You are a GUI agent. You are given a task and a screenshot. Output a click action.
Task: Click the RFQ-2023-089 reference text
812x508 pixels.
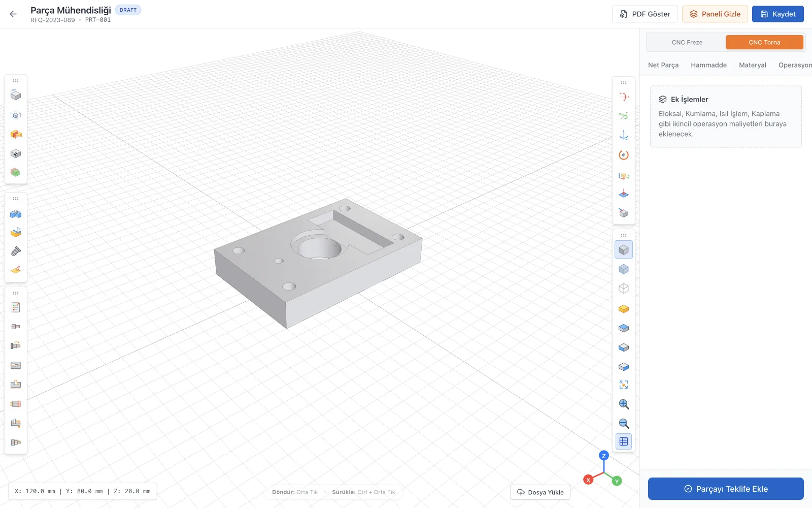(x=52, y=20)
